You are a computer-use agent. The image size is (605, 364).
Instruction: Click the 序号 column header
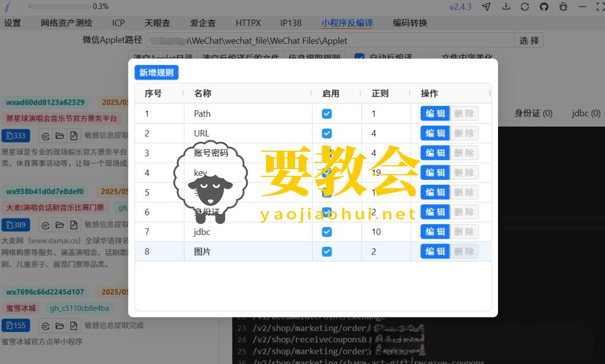[x=159, y=94]
